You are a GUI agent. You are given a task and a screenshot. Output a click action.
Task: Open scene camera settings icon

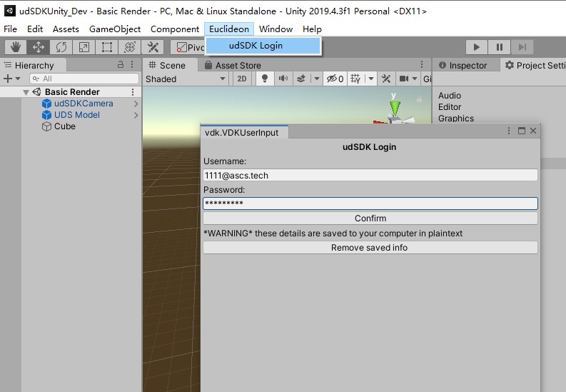pos(404,79)
